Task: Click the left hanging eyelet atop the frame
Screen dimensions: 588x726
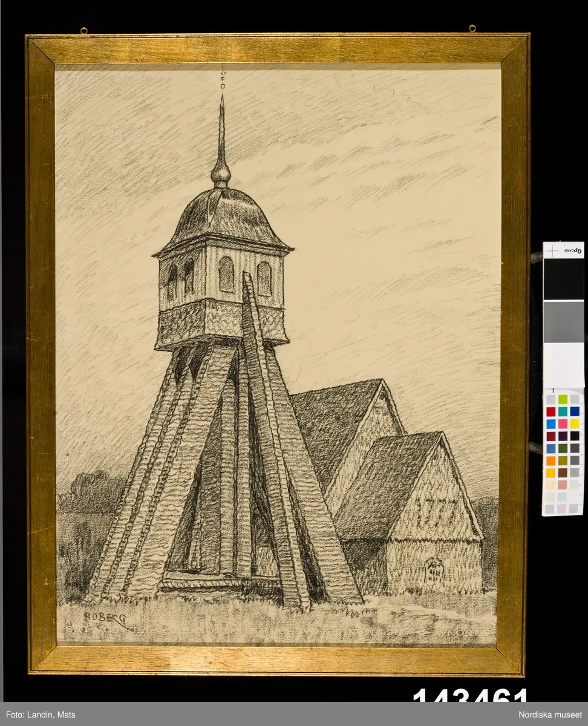Action: pyautogui.click(x=83, y=30)
